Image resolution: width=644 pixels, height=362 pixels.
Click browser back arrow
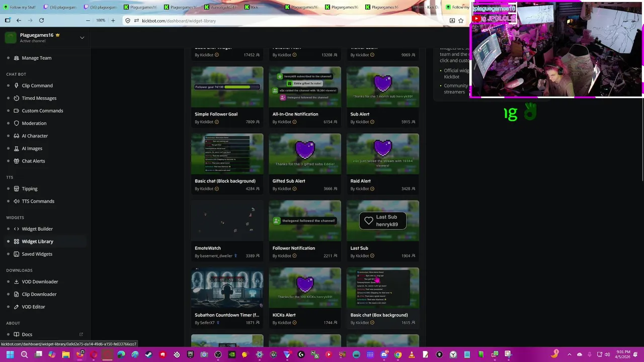[19, 21]
